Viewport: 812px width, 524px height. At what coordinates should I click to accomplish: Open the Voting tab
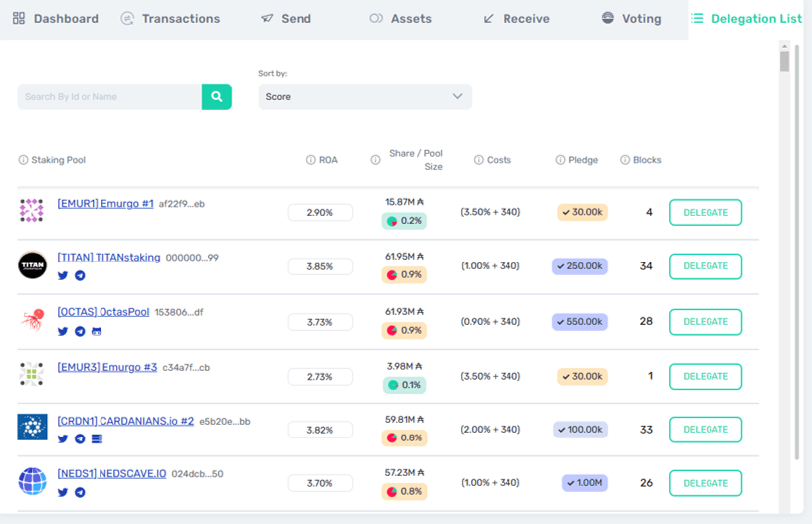point(631,19)
